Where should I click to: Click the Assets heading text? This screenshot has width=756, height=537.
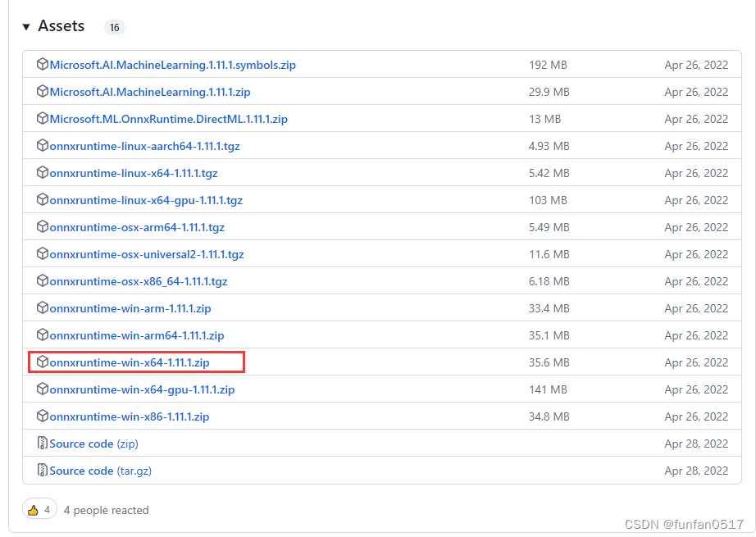(61, 26)
